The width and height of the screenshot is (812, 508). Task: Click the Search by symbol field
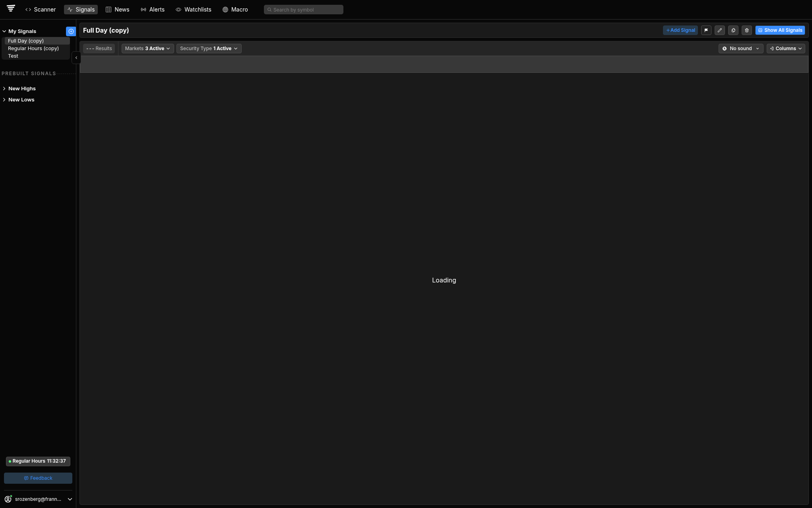(304, 10)
